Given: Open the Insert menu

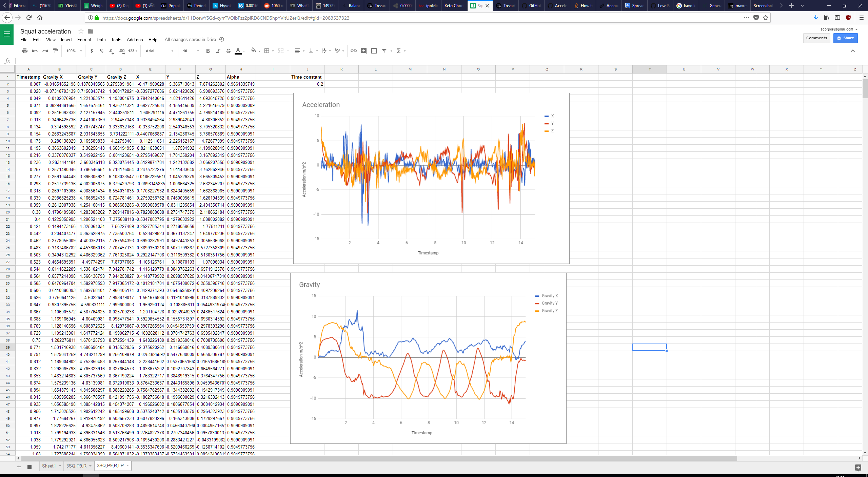Looking at the screenshot, I should (66, 40).
